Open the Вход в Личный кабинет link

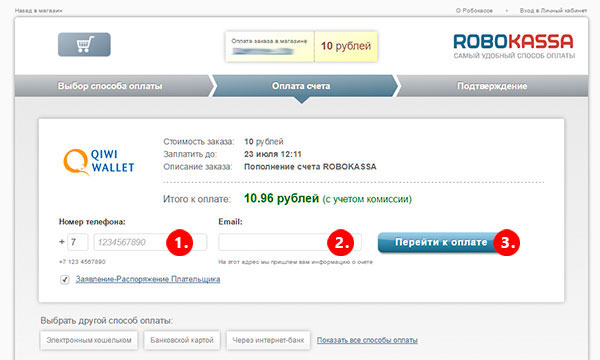click(x=553, y=11)
